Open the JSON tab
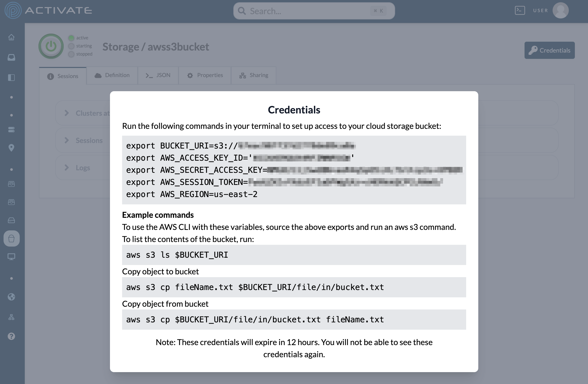Screen dimensions: 588x384 click(x=158, y=75)
